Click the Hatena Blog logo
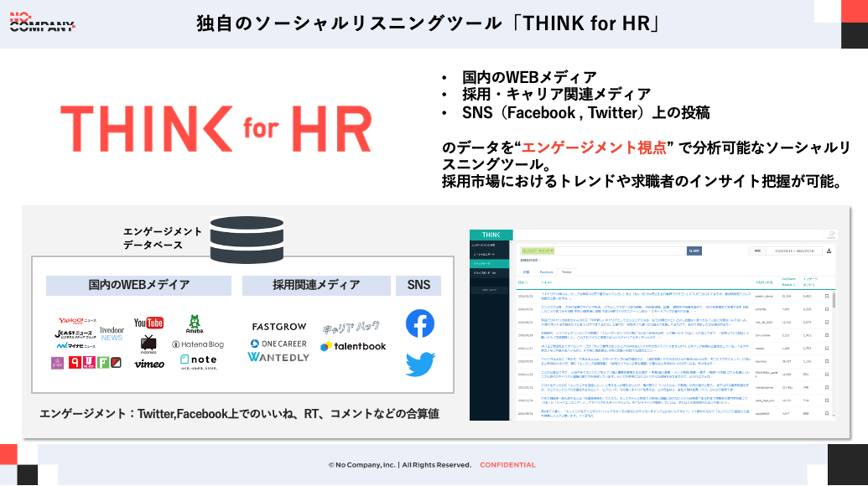 point(198,344)
